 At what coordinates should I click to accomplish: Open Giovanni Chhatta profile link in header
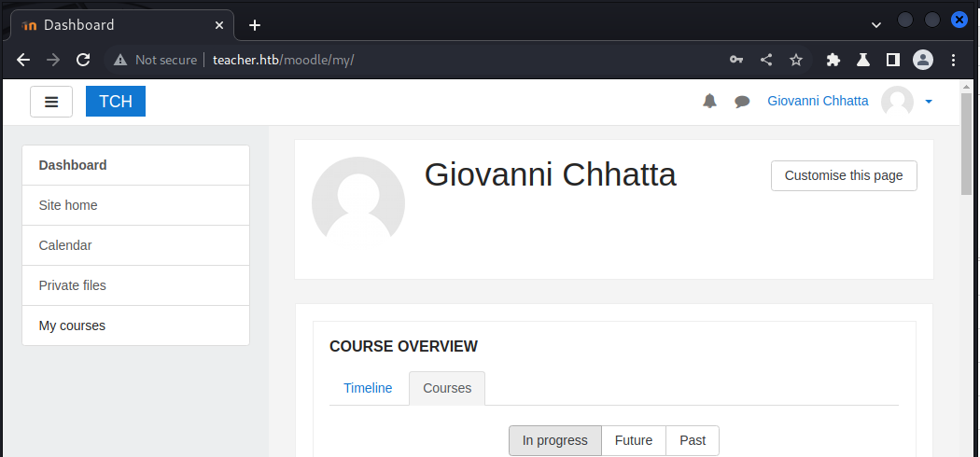[x=818, y=101]
